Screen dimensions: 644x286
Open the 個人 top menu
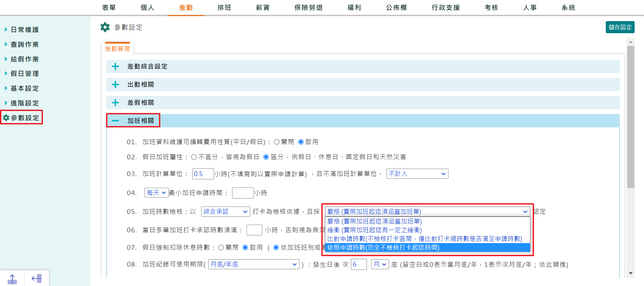tap(147, 7)
